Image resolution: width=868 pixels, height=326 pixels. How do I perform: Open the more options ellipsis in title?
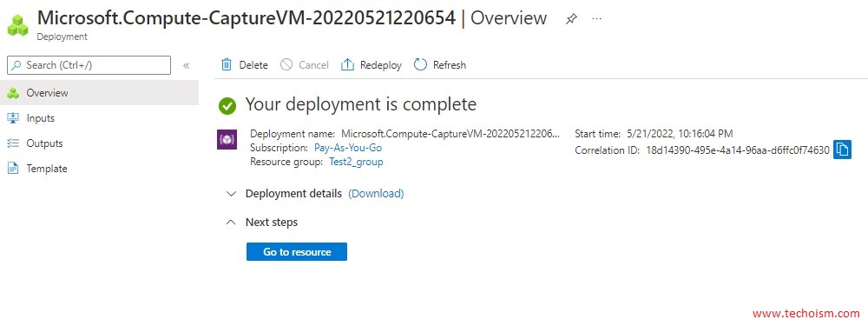click(597, 18)
